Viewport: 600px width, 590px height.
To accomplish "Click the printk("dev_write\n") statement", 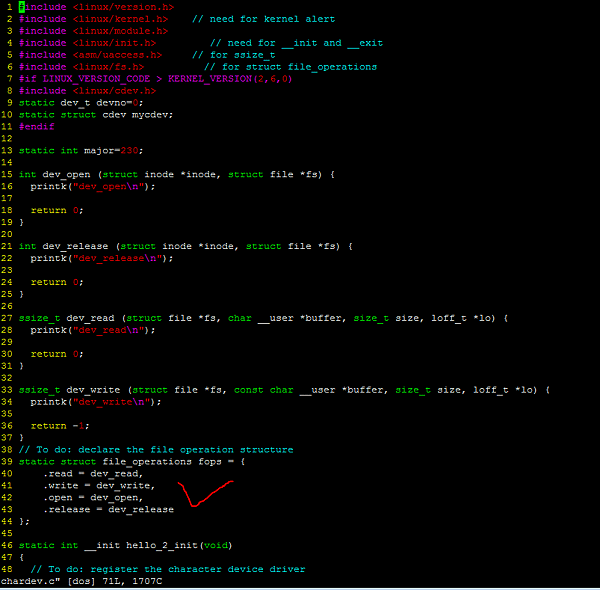I will pos(96,402).
